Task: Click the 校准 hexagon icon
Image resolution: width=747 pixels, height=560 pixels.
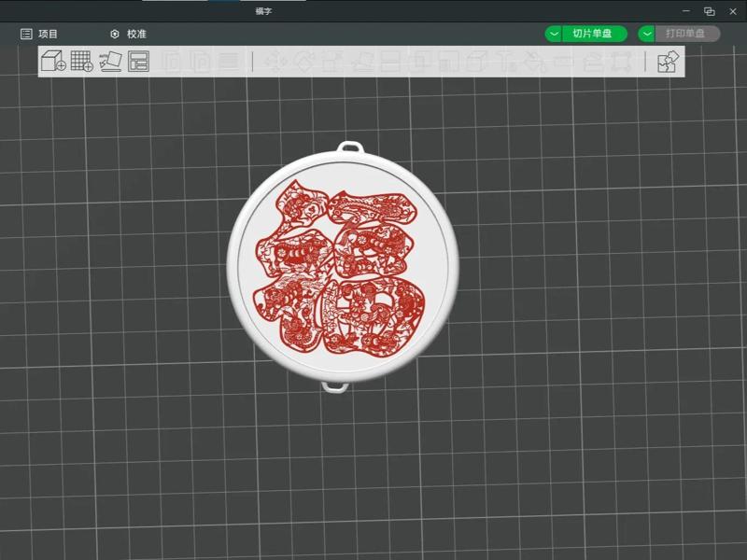Action: pos(115,34)
